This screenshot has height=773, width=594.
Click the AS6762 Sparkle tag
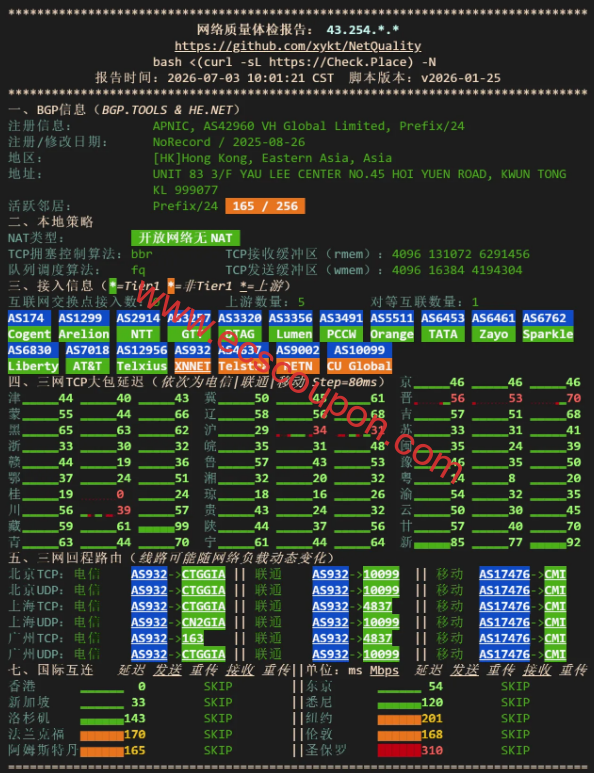548,326
